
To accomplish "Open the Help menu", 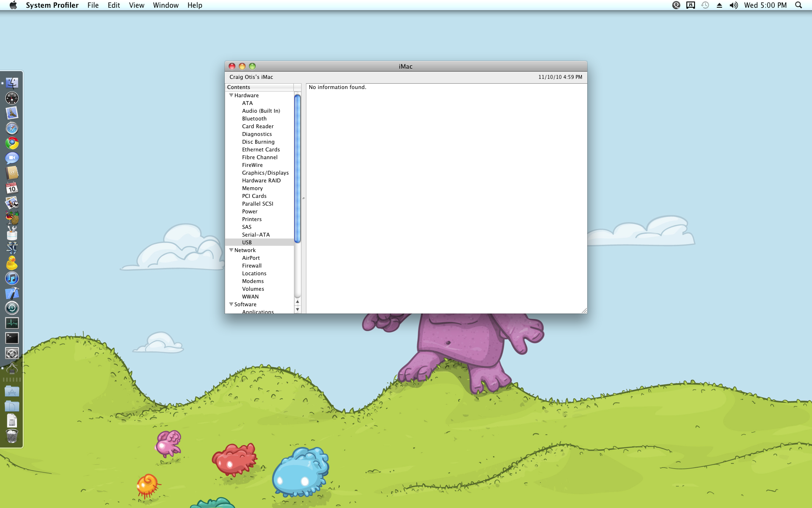I will [x=195, y=5].
